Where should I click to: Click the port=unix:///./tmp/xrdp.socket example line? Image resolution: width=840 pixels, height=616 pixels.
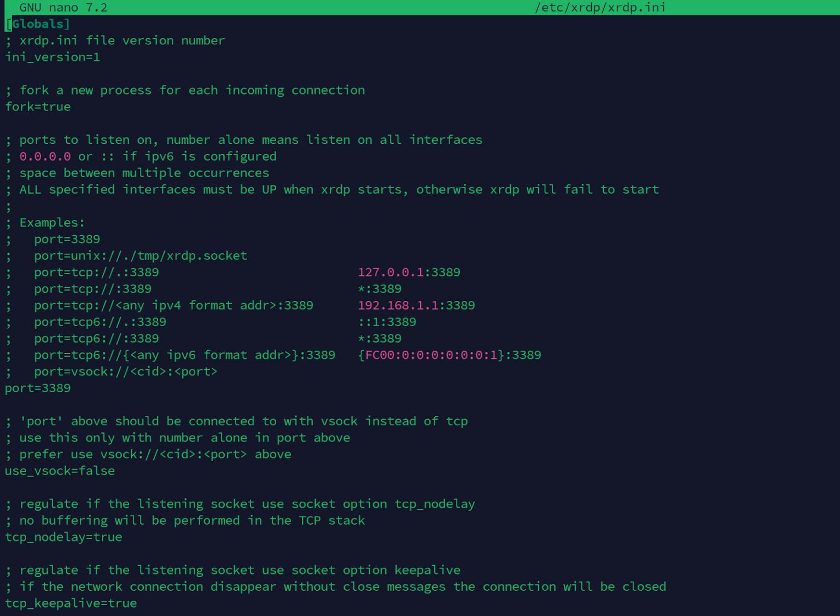click(140, 255)
